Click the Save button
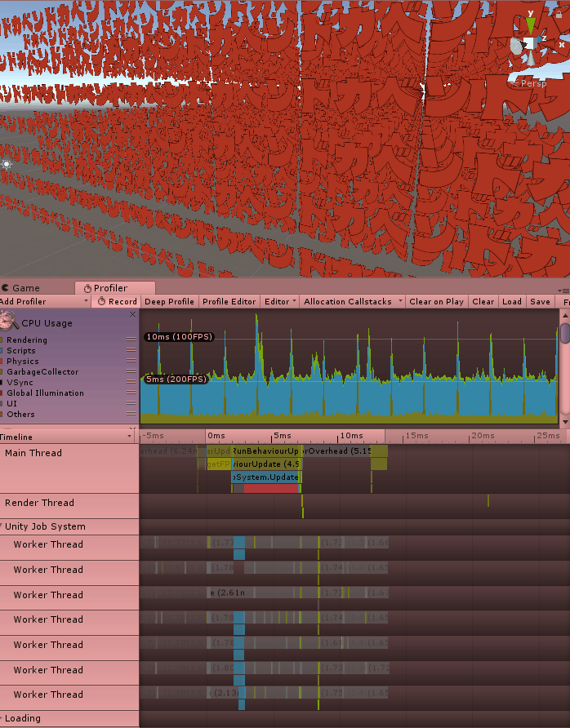 541,301
